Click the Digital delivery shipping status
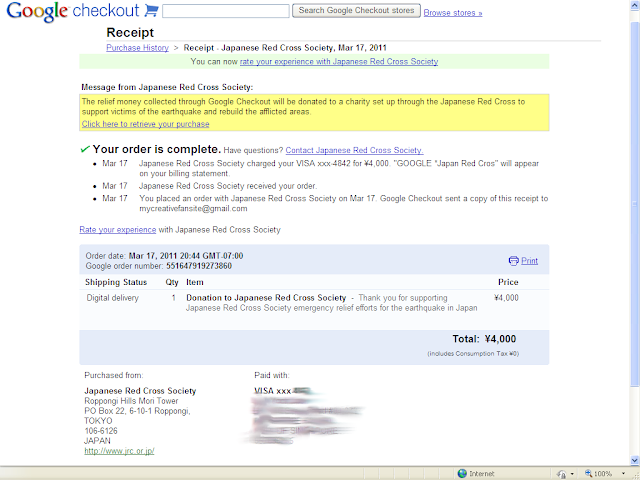Image resolution: width=640 pixels, height=480 pixels. pyautogui.click(x=112, y=298)
